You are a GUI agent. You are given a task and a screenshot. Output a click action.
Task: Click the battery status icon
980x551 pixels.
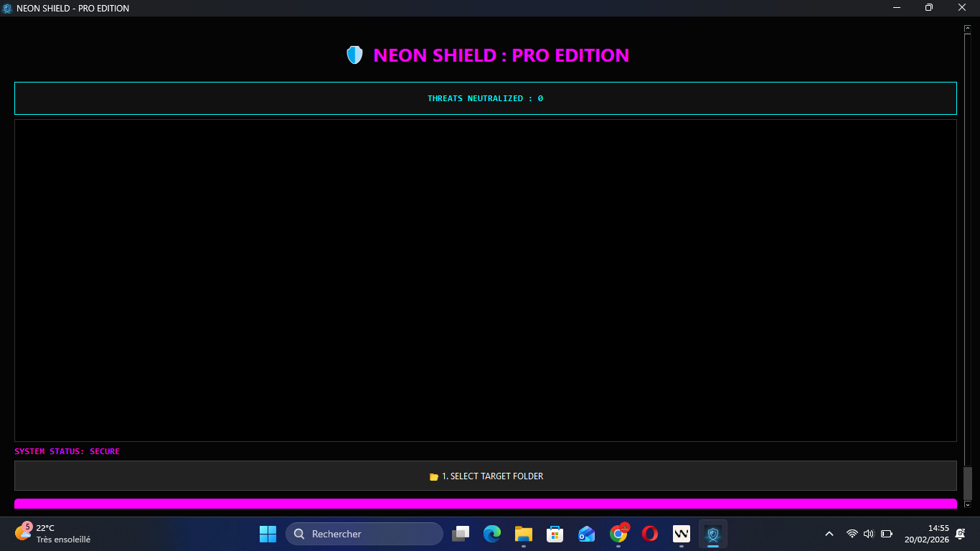887,534
